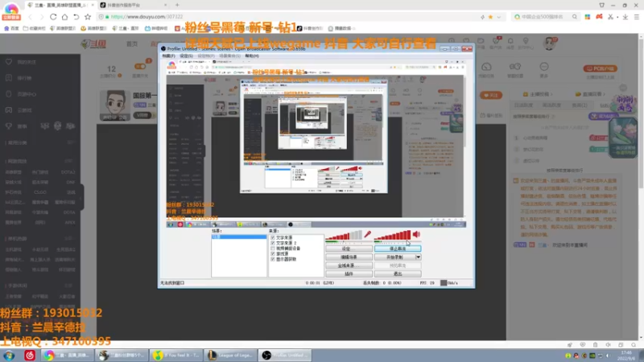Switch to the OBS Profile Untitled taskbar item
644x362 pixels.
285,356
